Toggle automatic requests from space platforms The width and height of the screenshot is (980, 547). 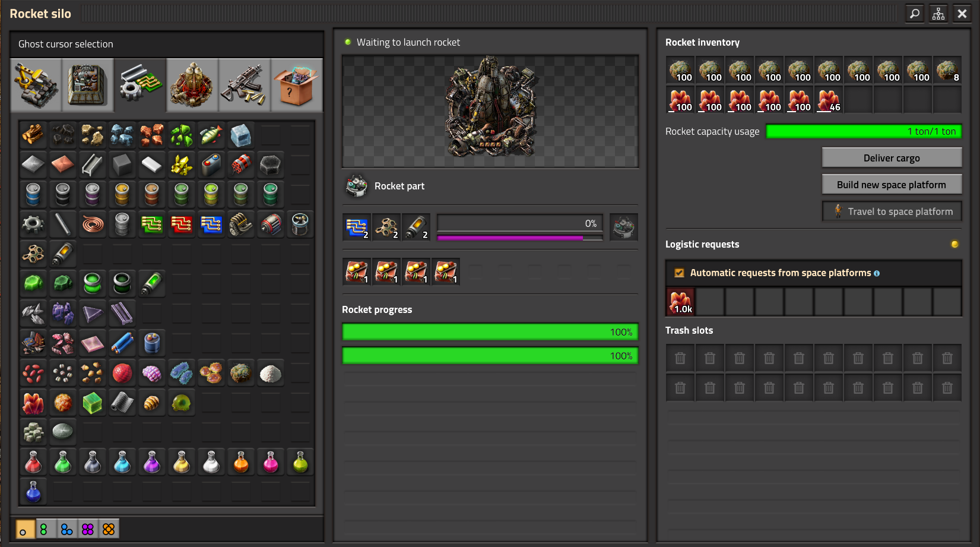tap(679, 273)
